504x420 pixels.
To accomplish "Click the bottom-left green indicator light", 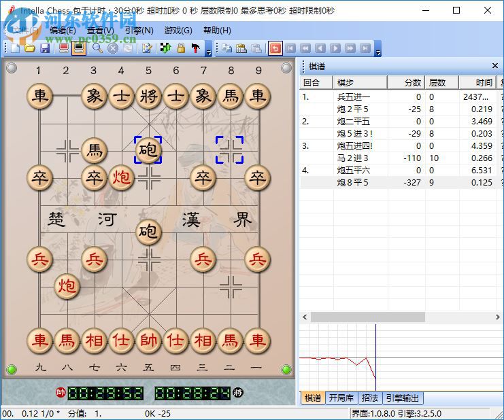I will tap(12, 370).
